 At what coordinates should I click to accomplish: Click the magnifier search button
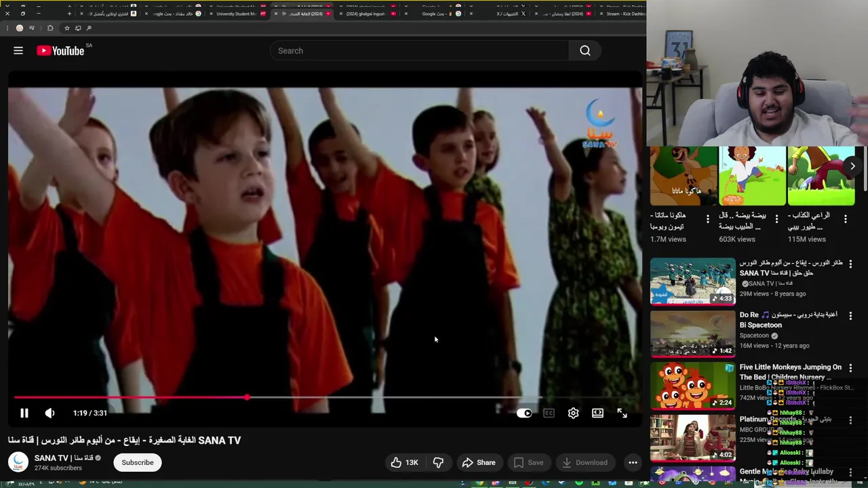click(585, 51)
